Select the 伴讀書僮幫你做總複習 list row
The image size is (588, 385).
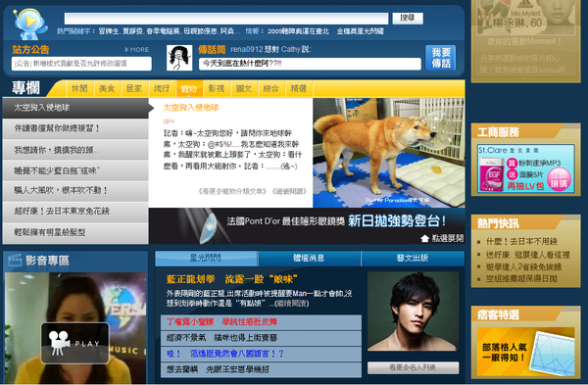pos(75,128)
